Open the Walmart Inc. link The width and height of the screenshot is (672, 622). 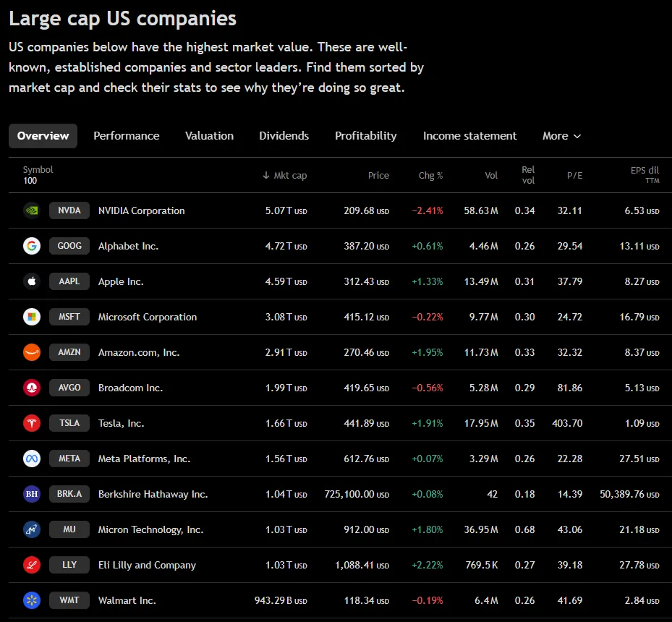click(127, 600)
